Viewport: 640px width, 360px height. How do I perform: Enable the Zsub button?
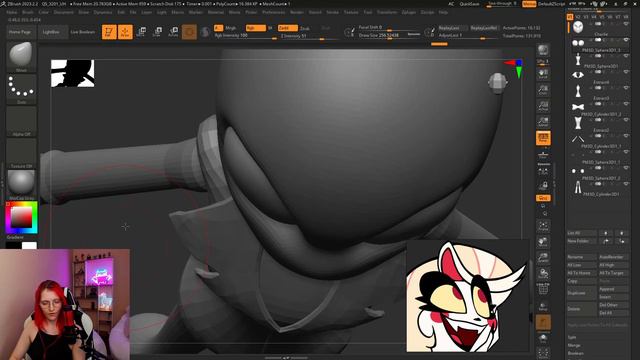305,28
